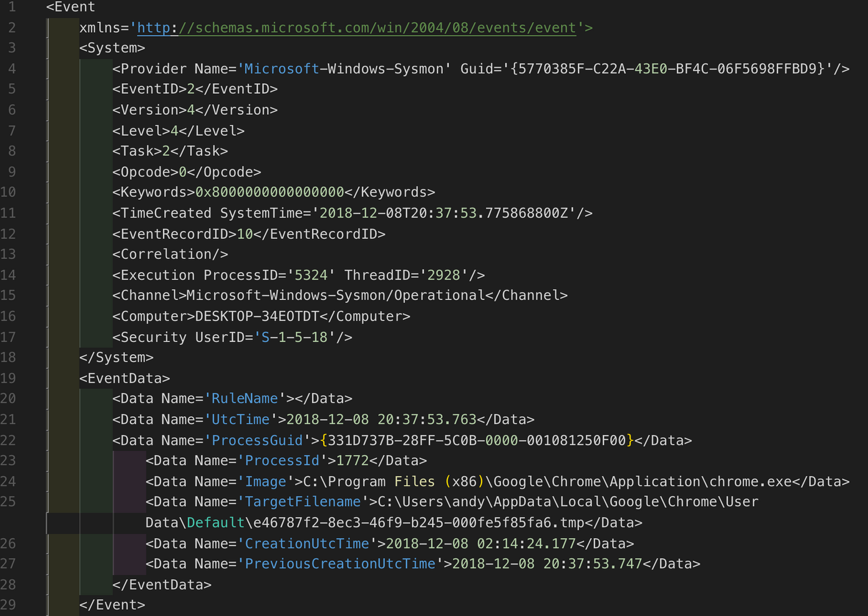Click the Execution ProcessID value '5324'
Viewport: 868px width, 616px height.
[311, 275]
